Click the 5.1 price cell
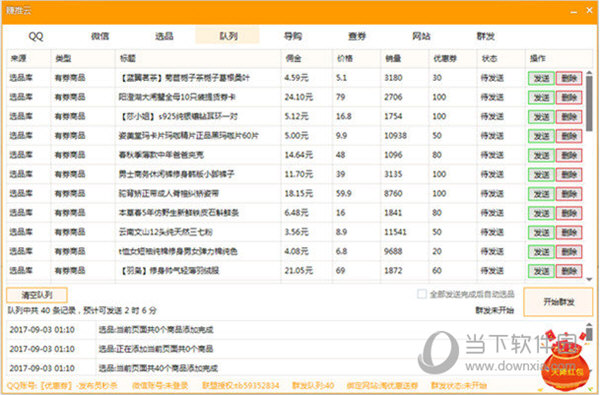 click(341, 78)
